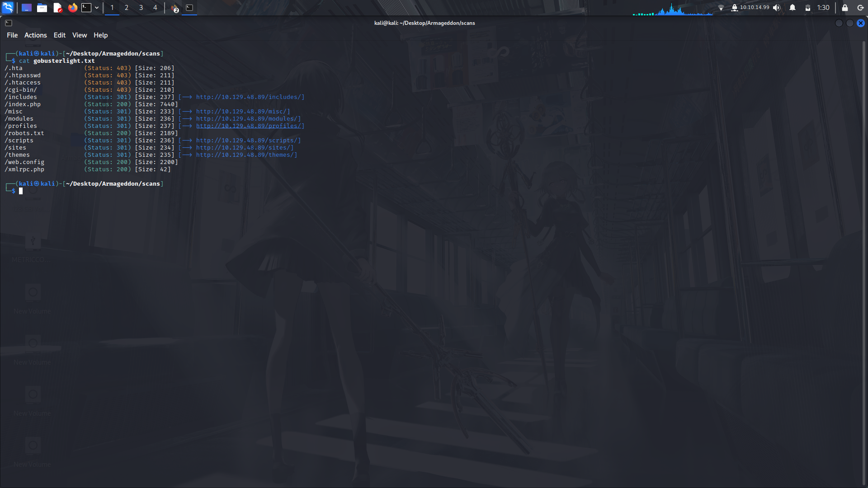Open the Actions menu in the terminal
This screenshot has width=868, height=488.
pos(35,35)
